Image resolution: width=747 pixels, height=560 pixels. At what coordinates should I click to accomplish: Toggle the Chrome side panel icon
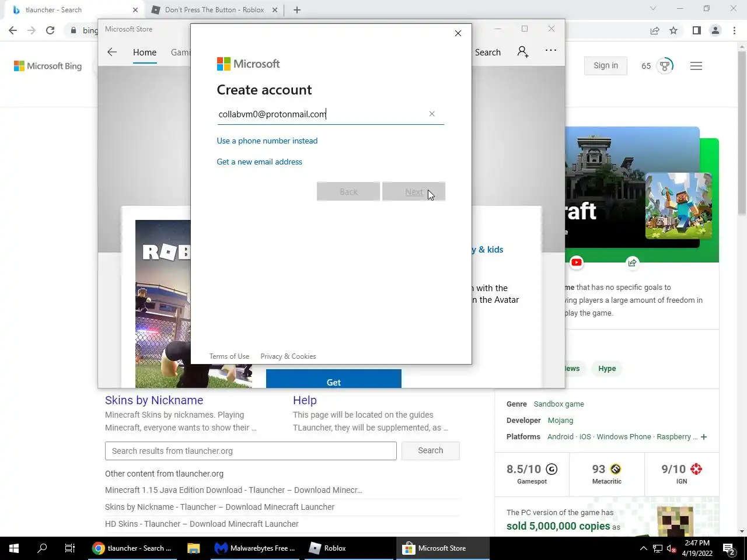click(x=696, y=30)
